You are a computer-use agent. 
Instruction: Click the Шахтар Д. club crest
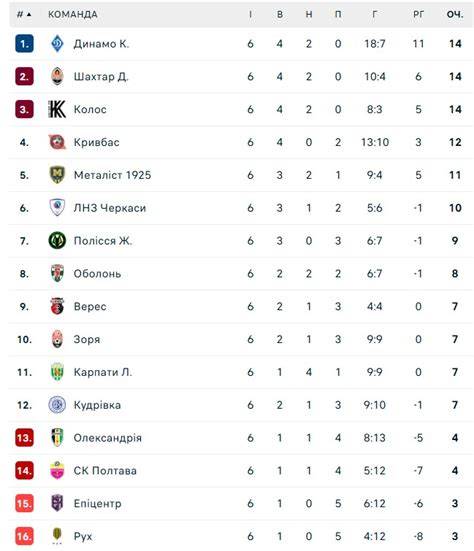(57, 77)
